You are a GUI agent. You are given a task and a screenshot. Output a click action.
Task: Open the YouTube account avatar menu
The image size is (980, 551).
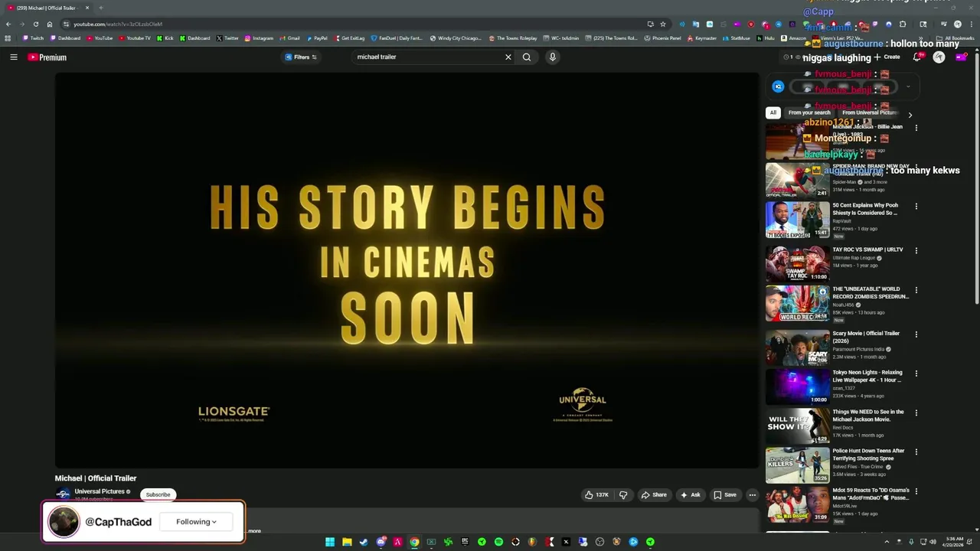tap(939, 57)
